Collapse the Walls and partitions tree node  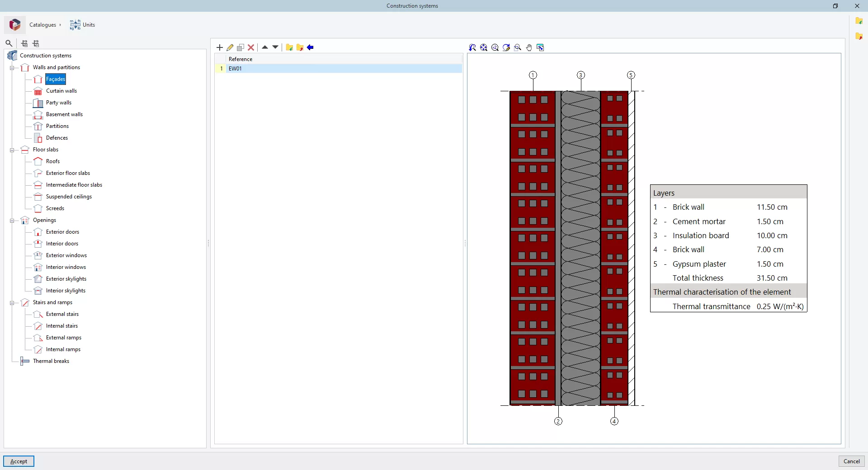12,68
